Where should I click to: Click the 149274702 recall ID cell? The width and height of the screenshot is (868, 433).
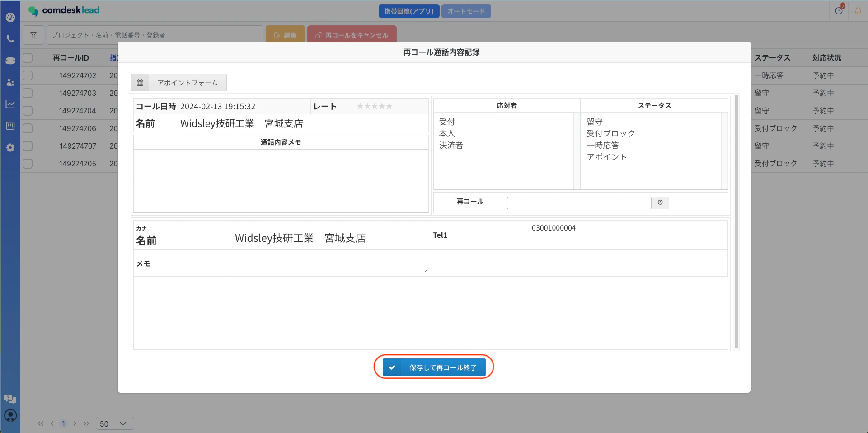click(x=78, y=75)
